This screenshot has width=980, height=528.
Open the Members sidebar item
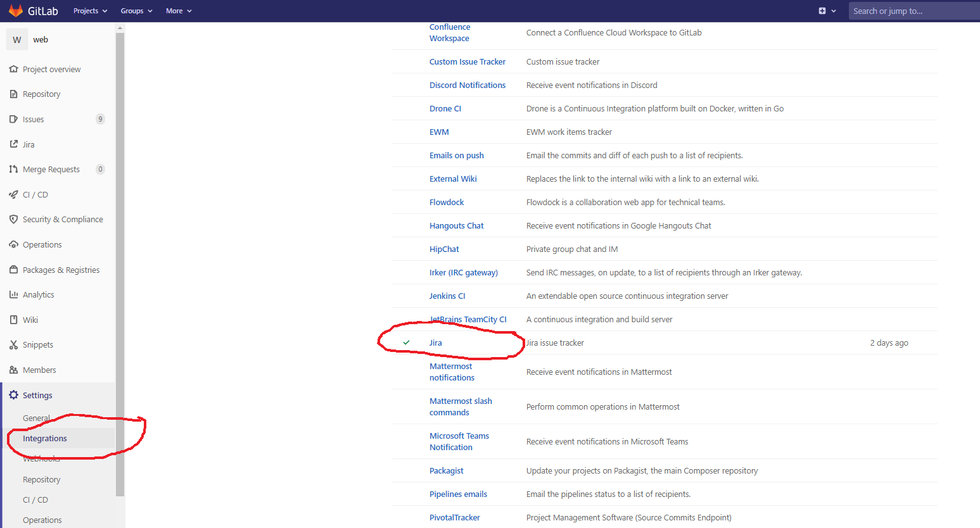click(39, 370)
